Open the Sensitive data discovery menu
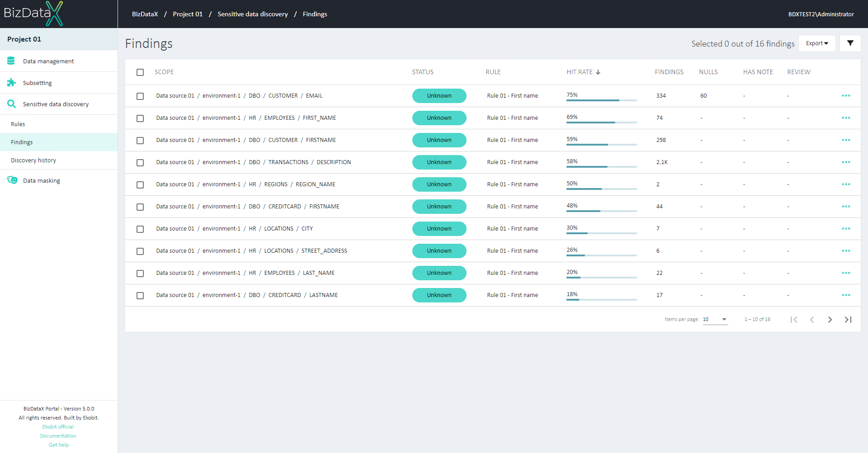The image size is (868, 453). tap(59, 104)
